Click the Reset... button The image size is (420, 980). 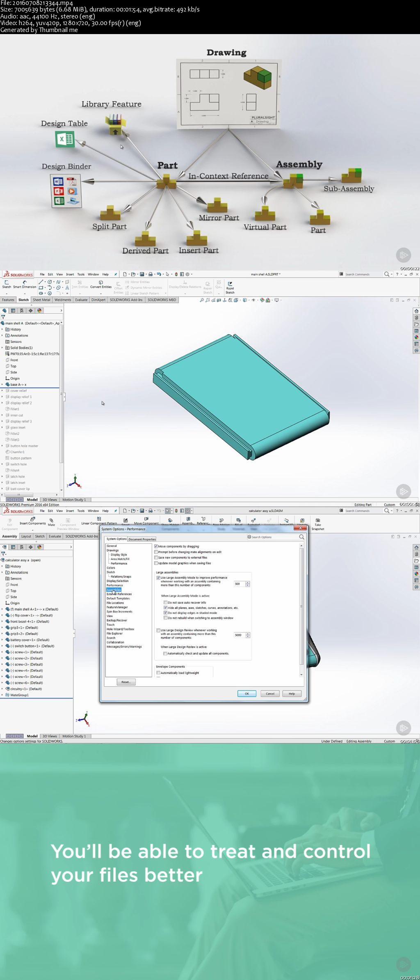pos(126,682)
